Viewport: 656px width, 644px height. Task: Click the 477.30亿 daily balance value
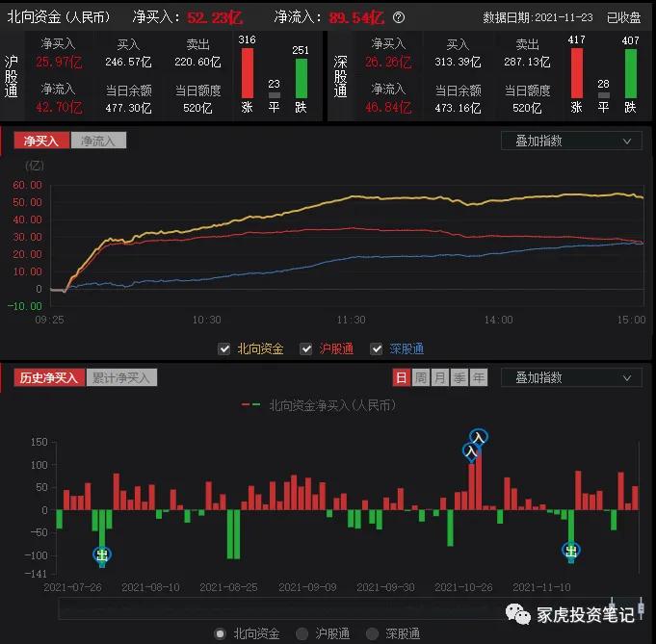pos(128,108)
